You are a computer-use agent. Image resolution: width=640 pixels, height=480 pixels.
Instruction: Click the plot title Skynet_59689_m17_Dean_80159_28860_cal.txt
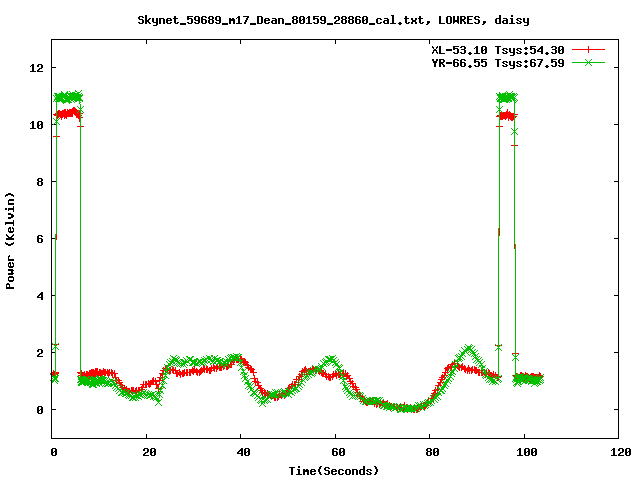pos(284,20)
